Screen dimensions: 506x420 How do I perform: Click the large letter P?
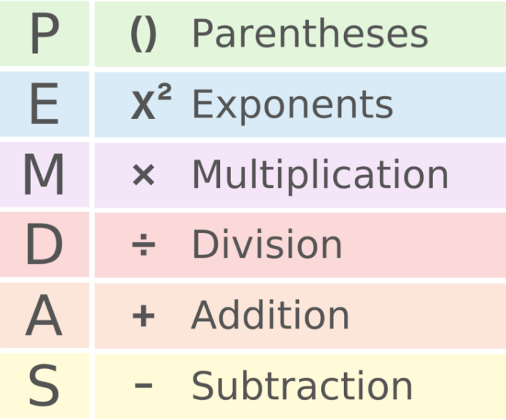[x=44, y=34]
